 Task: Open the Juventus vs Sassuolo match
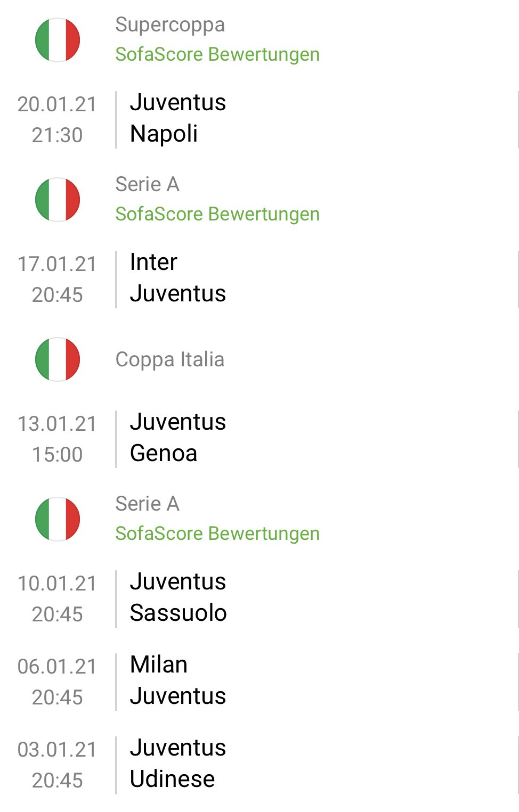point(259,598)
